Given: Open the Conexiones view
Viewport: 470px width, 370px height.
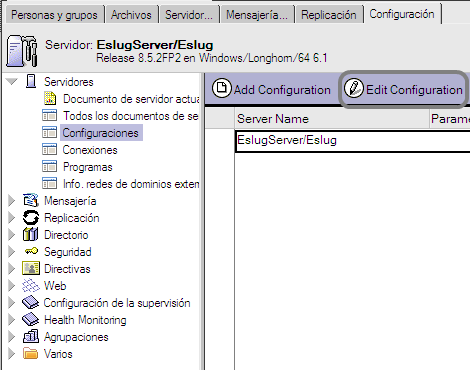Looking at the screenshot, I should pos(90,150).
